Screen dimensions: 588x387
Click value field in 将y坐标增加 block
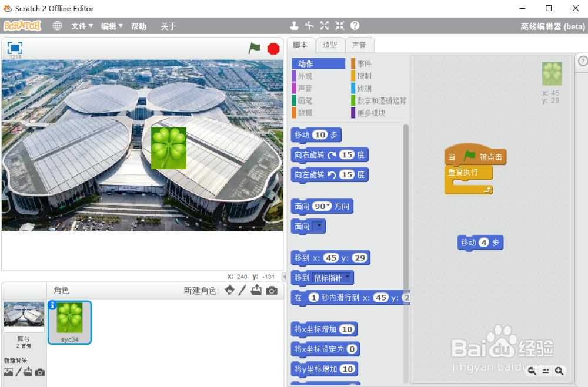(348, 369)
